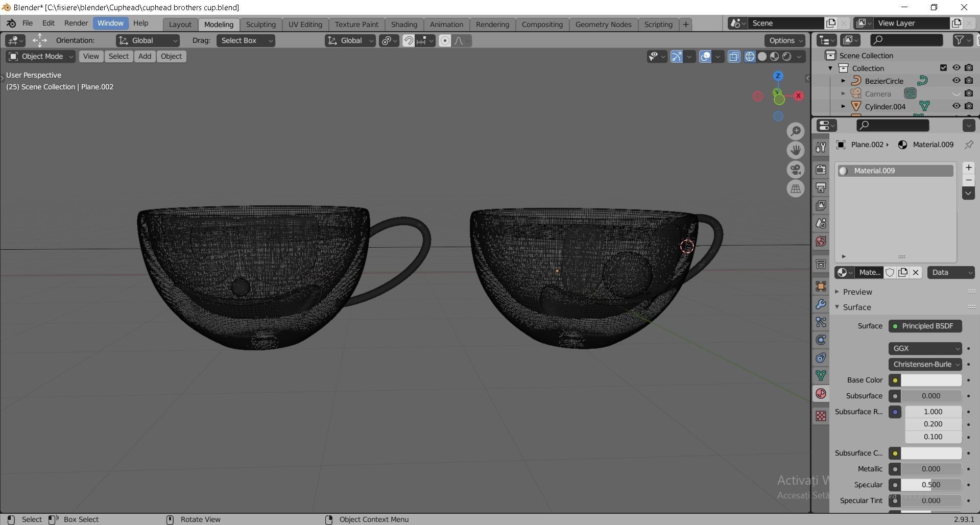
Task: Switch perspective/orthographic with the grid gizmo
Action: tap(796, 189)
